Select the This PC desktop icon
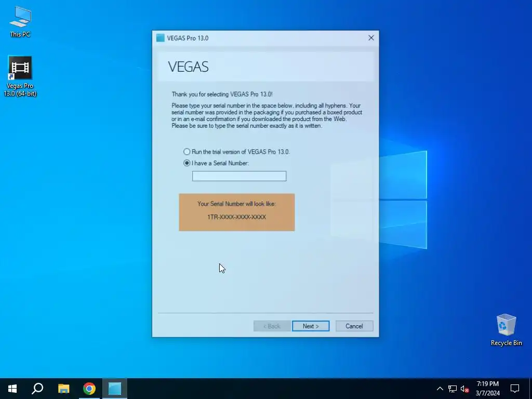Image resolution: width=532 pixels, height=399 pixels. [x=20, y=22]
